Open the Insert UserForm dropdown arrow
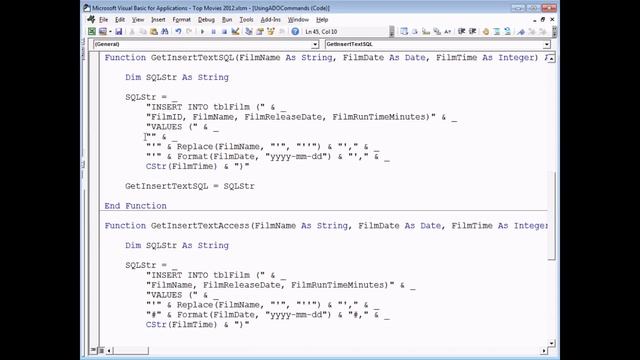The width and height of the screenshot is (640, 360). [110, 31]
